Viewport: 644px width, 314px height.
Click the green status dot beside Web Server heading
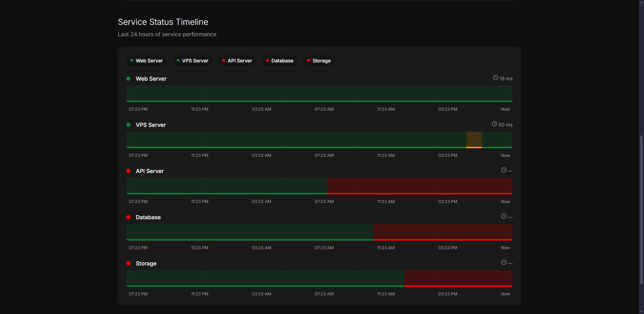coord(128,79)
